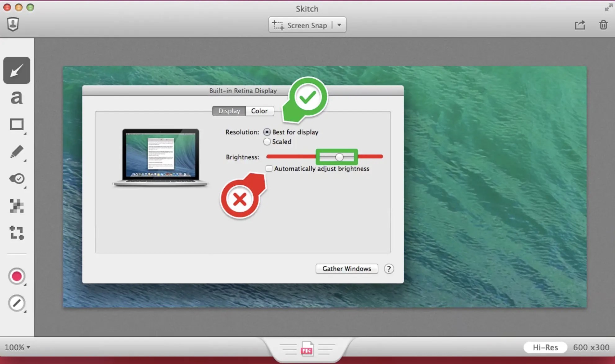Select the Arrow annotation tool

pos(16,70)
